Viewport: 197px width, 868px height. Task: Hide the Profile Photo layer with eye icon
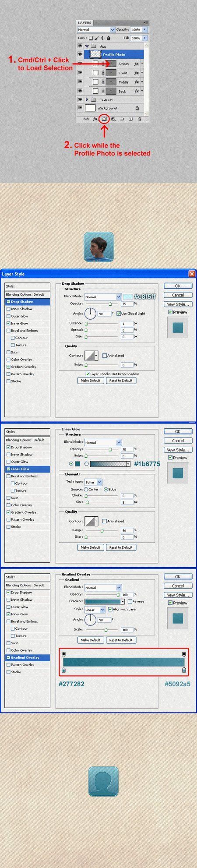coord(80,55)
